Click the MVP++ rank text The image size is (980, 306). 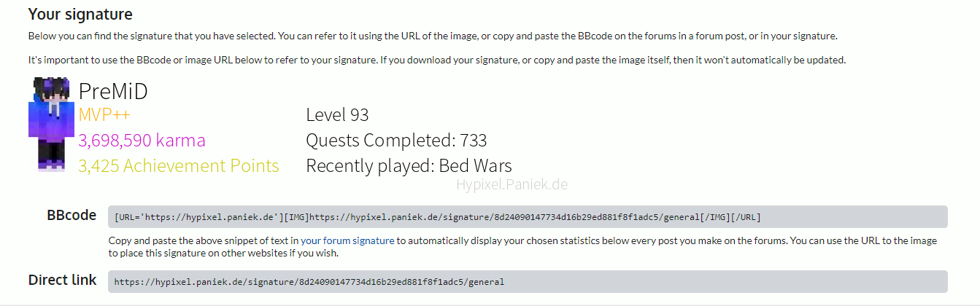click(104, 115)
